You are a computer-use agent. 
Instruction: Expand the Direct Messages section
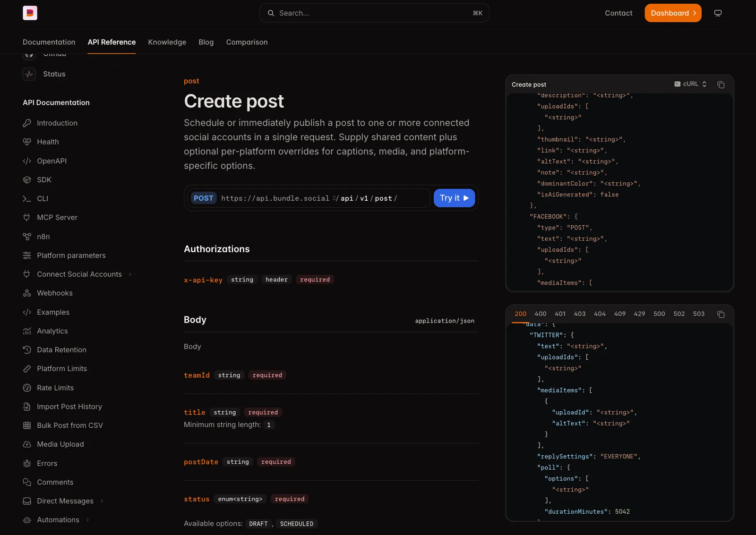[102, 501]
